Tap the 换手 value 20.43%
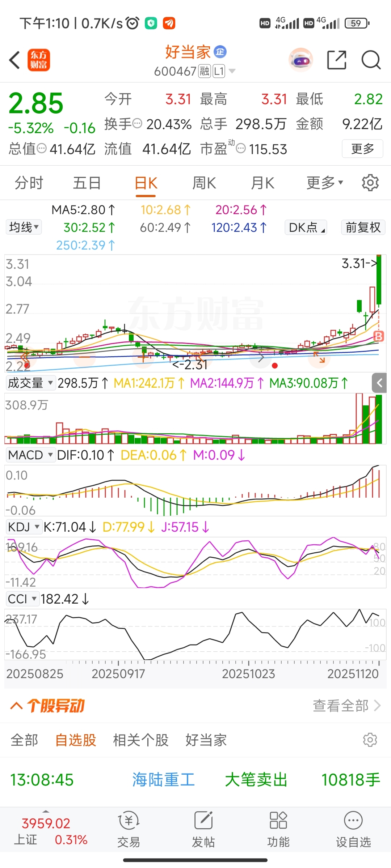The height and width of the screenshot is (868, 391). 169,124
